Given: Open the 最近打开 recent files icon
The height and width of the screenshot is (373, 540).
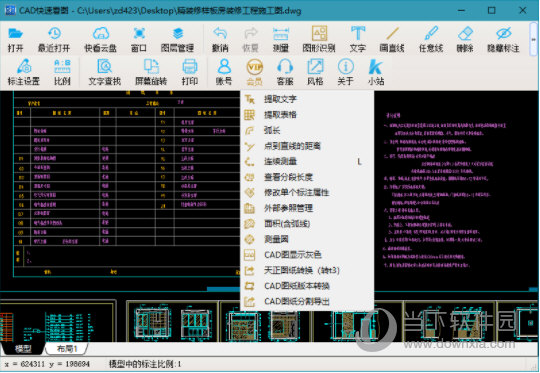Looking at the screenshot, I should [x=54, y=39].
